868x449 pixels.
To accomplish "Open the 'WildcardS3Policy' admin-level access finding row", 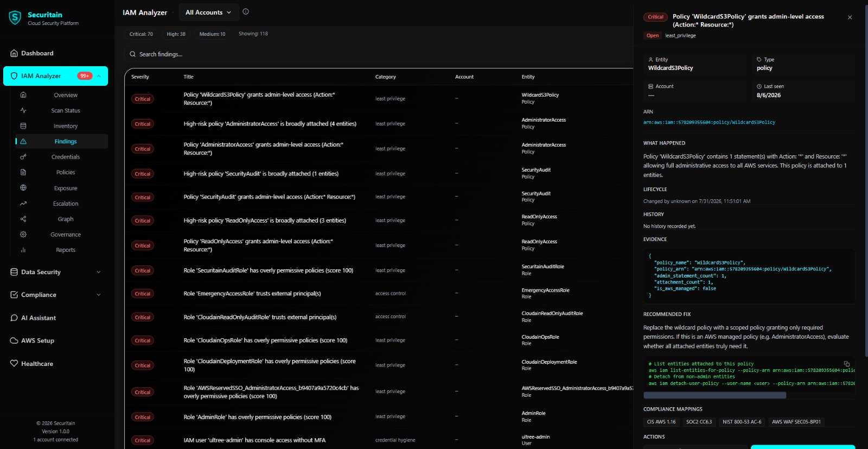I will (379, 99).
